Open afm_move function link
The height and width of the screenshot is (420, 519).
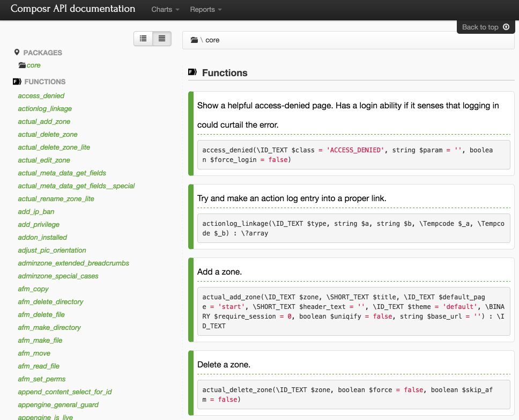pos(34,353)
